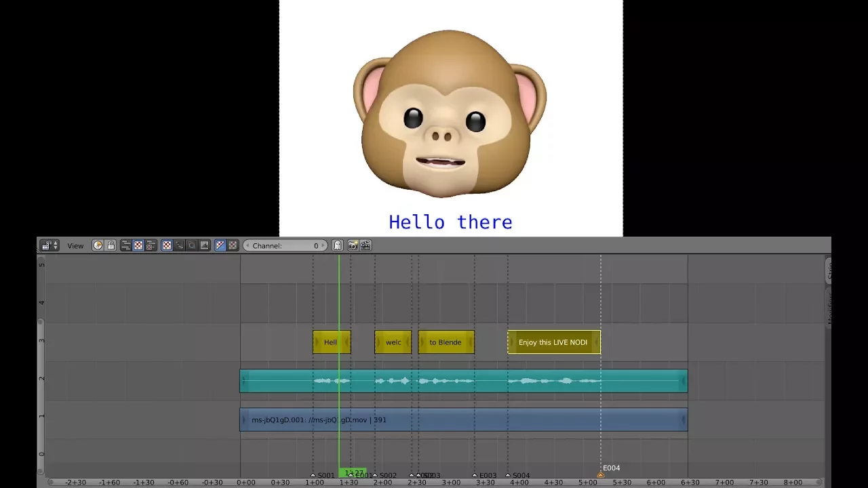Viewport: 868px width, 488px height.
Task: Open the View menu
Action: [x=75, y=245]
